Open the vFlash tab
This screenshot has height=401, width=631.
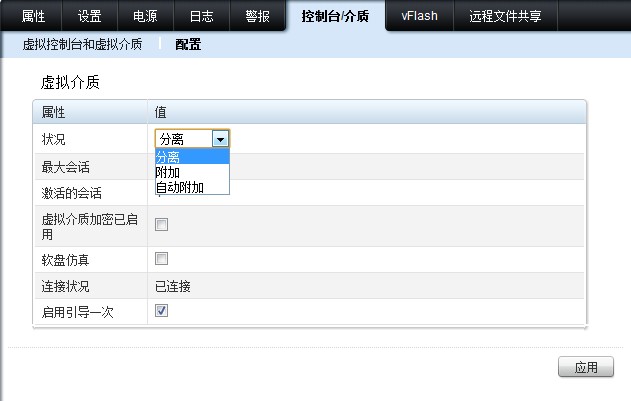click(419, 16)
